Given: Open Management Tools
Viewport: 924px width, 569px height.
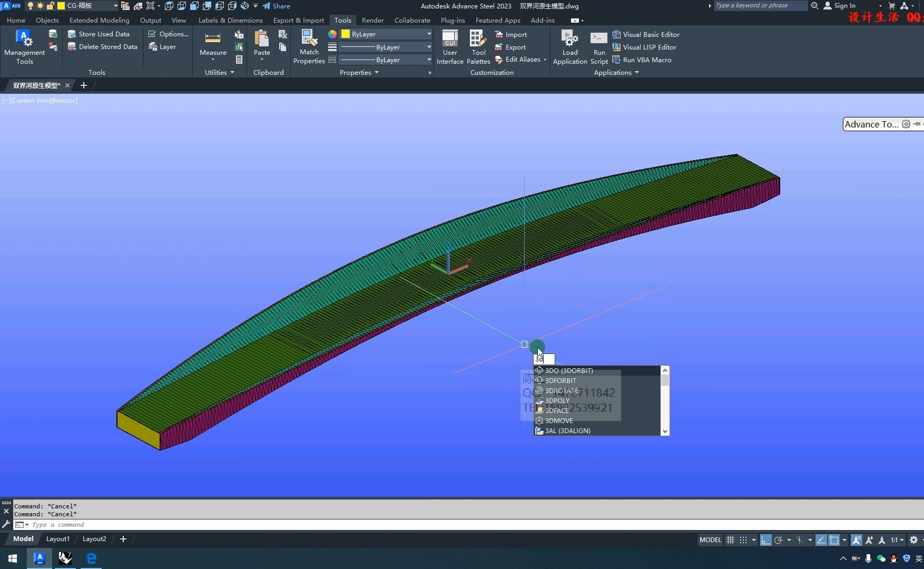Looking at the screenshot, I should point(24,47).
